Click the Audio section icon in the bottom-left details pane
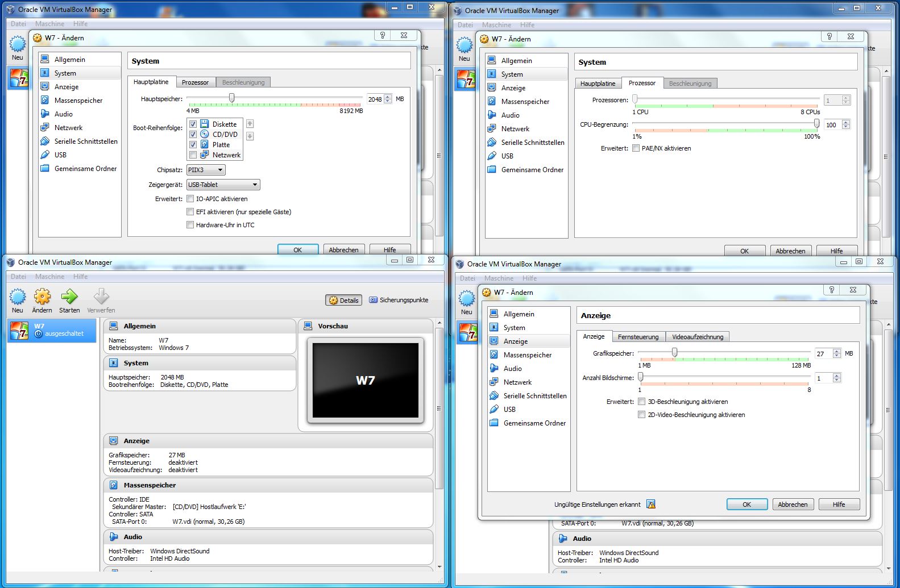The height and width of the screenshot is (588, 900). point(114,537)
